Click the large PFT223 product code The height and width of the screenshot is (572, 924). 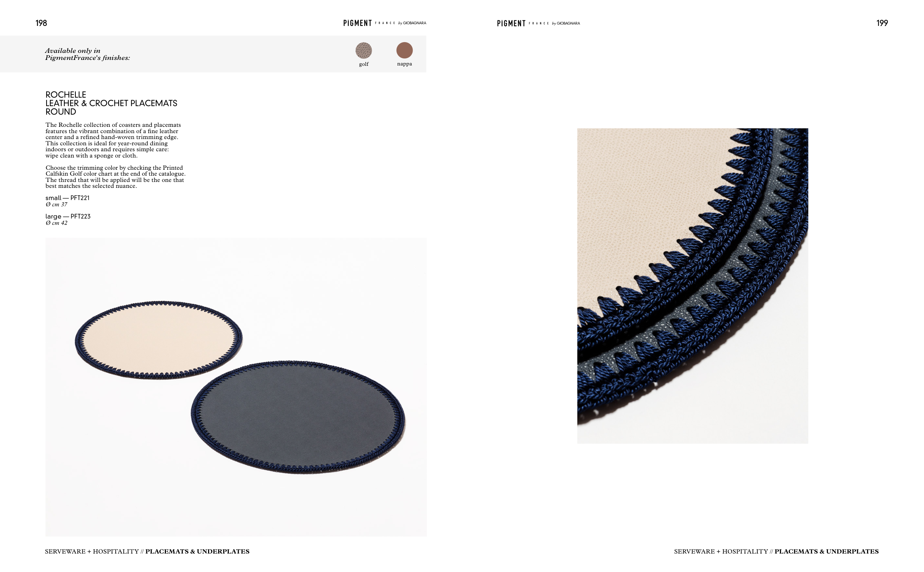pyautogui.click(x=68, y=216)
